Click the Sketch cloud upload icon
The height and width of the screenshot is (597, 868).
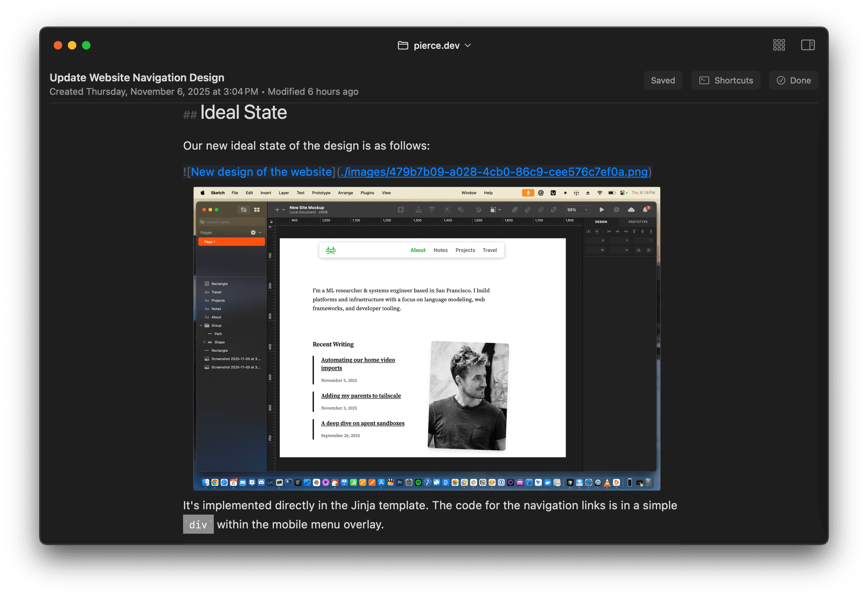(x=631, y=209)
